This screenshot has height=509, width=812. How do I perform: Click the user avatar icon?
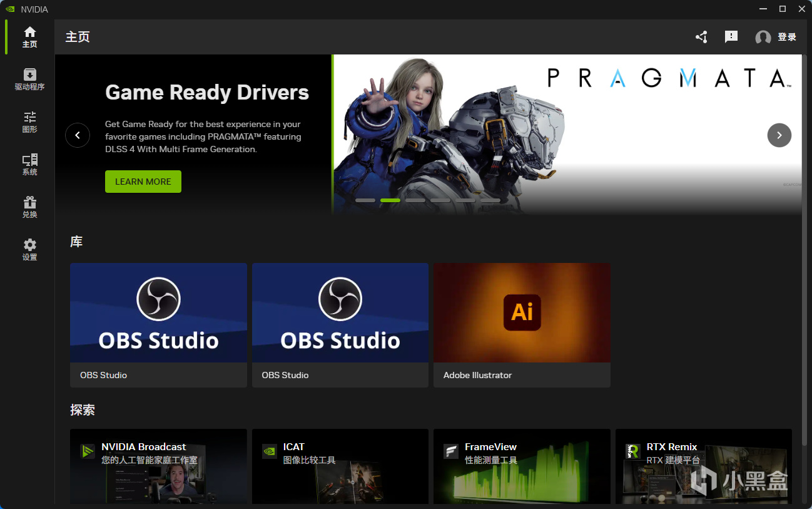pos(763,38)
